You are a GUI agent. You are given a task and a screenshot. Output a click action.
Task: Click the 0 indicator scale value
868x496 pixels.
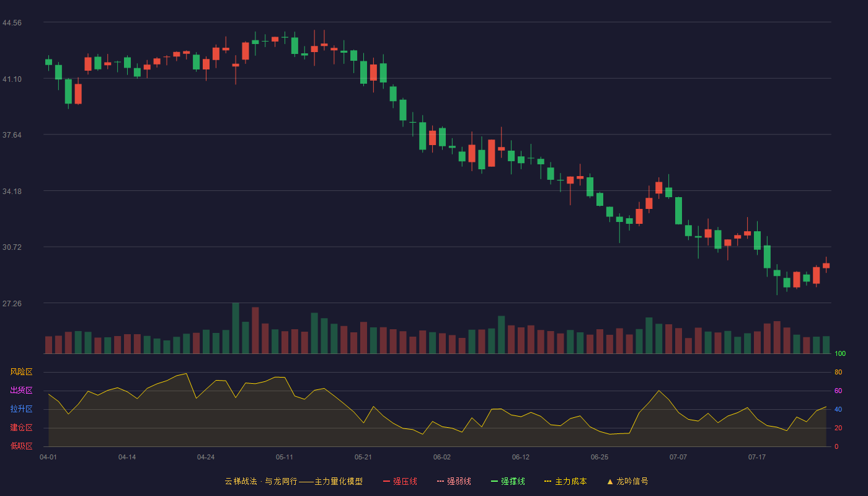tap(836, 446)
